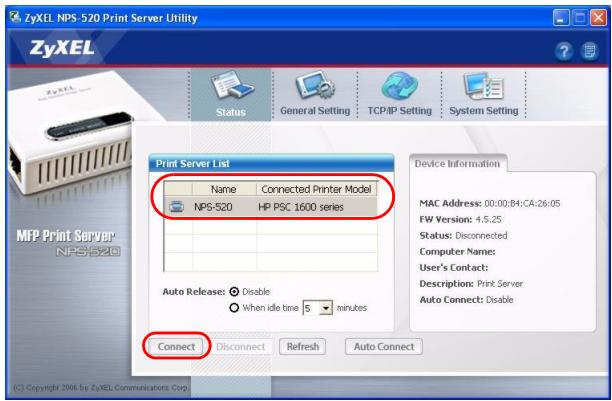Click Connected Printer Model column header

(x=316, y=189)
